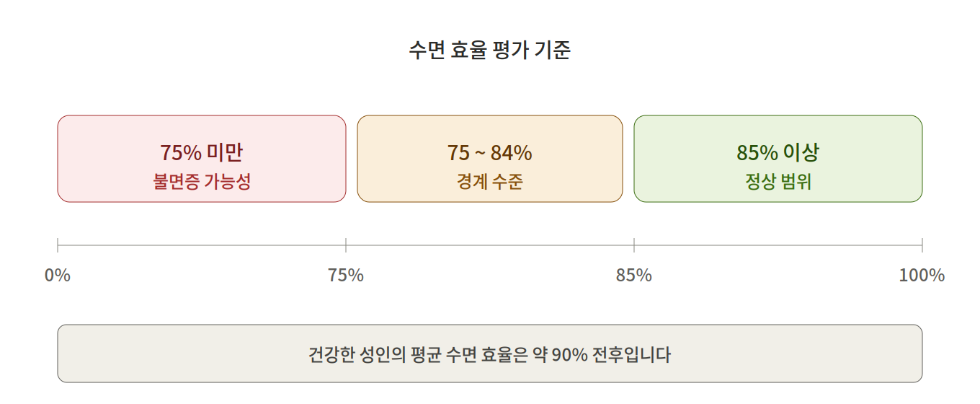Click the 정상 범위 label
Viewport: 980px width, 404px height.
click(x=778, y=181)
